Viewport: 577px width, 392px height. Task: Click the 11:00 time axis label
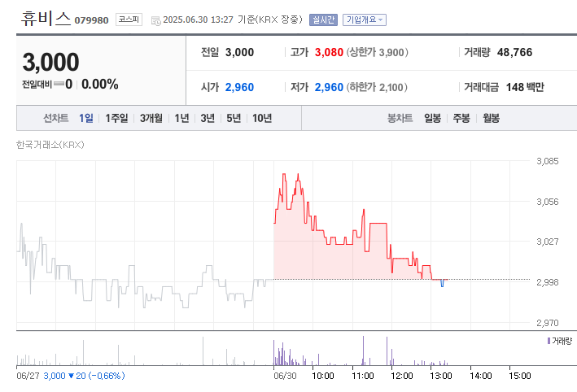coord(363,376)
